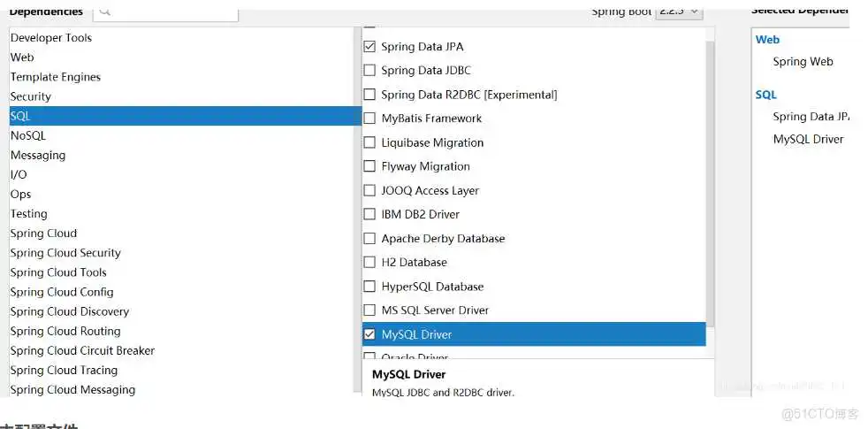Screen dimensions: 868x429
Task: Check the MS SQL Server Driver checkbox
Action: click(369, 310)
